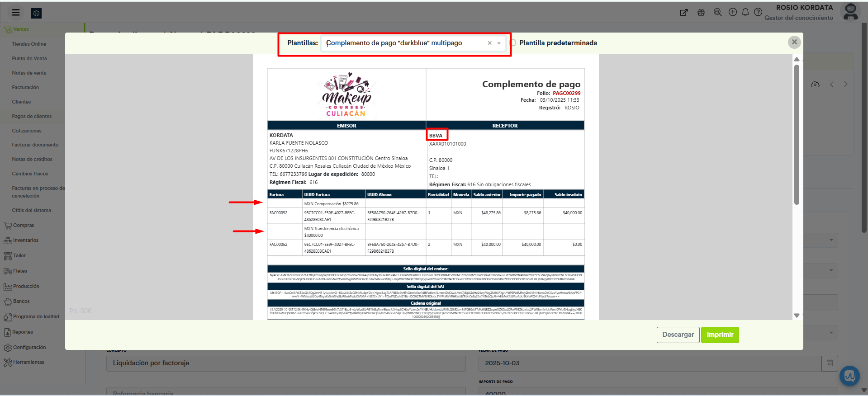Image resolution: width=868 pixels, height=396 pixels.
Task: Click the cloud download icon
Action: pos(815,85)
